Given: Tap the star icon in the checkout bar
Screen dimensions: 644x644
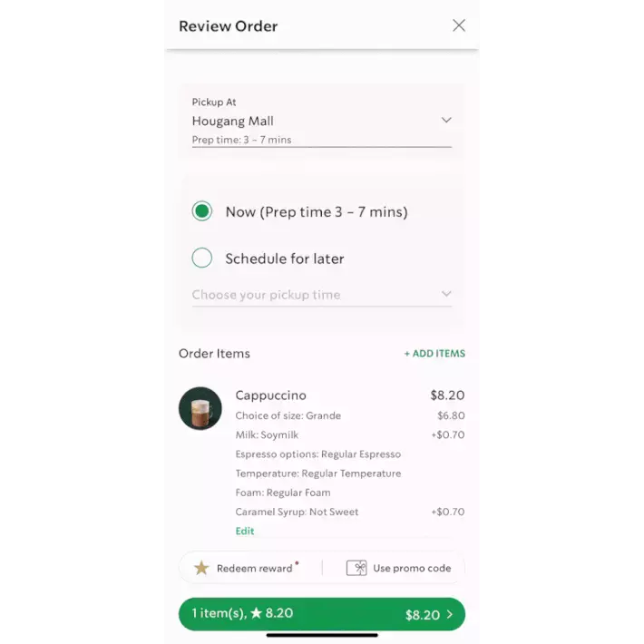Looking at the screenshot, I should pos(257,613).
